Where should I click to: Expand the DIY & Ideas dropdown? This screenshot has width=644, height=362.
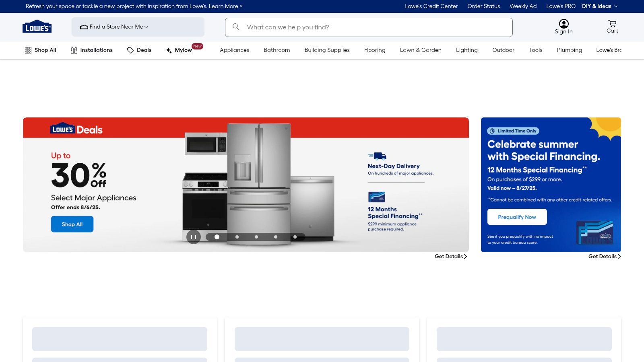point(600,6)
